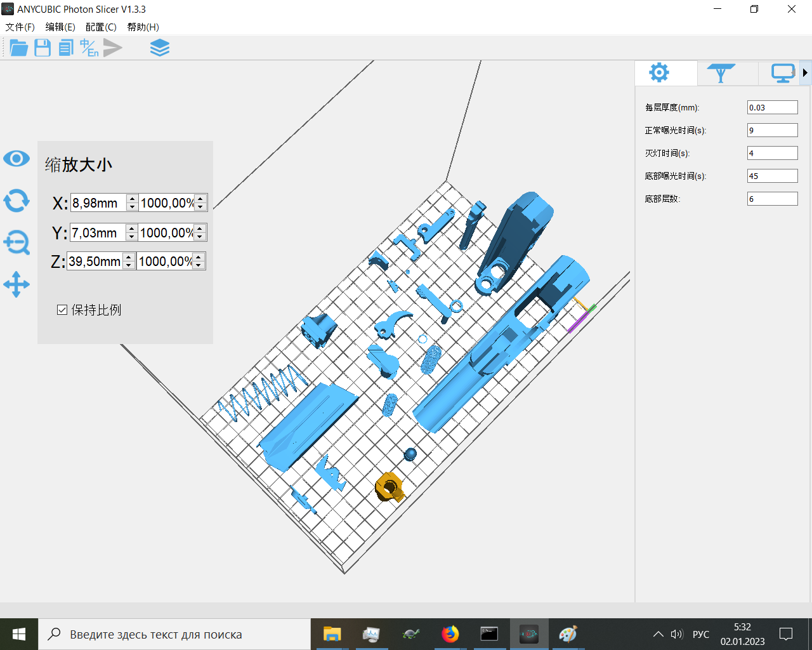Open the gear settings tab

pos(659,73)
